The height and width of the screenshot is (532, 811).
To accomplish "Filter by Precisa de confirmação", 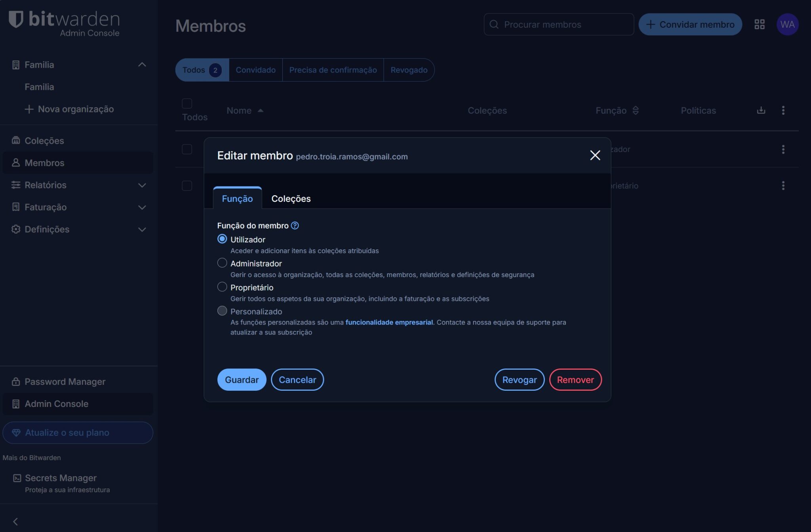I will 333,70.
